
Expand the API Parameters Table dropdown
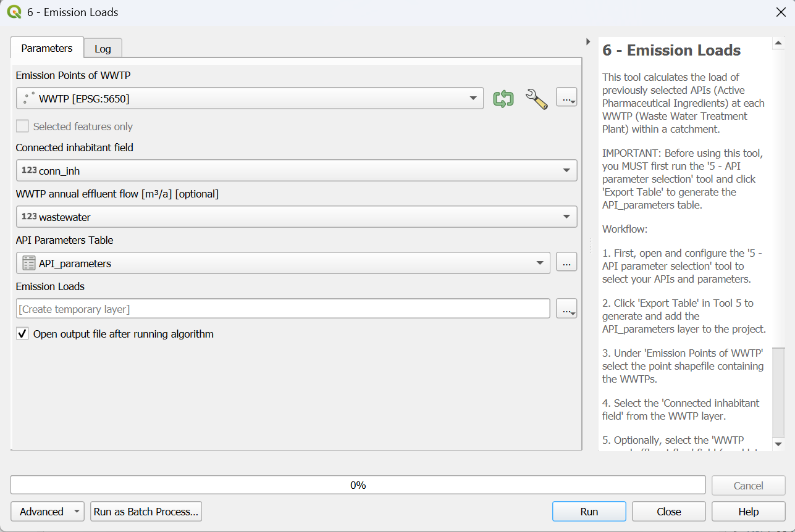(283, 263)
